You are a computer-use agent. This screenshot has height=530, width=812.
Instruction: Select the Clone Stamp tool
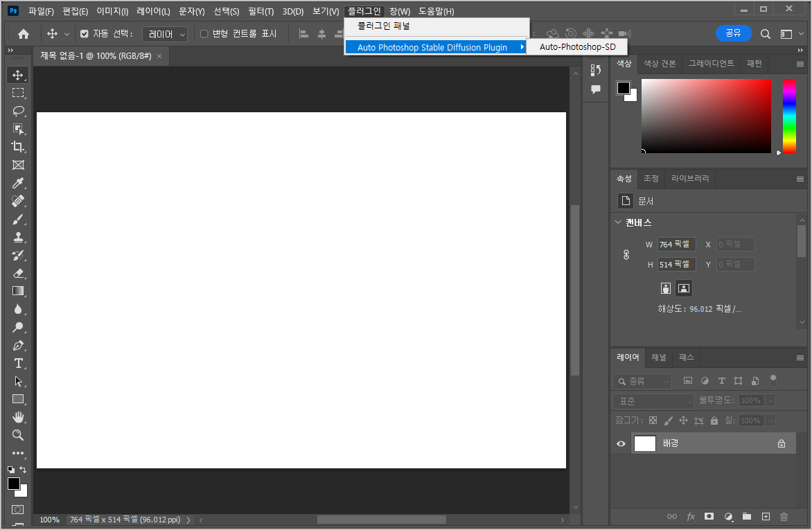[18, 237]
